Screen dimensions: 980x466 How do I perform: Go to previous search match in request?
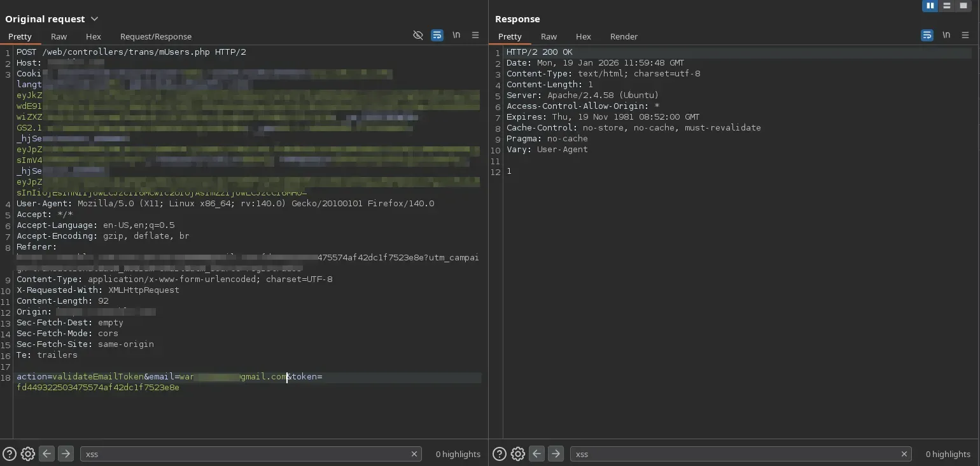pos(46,454)
